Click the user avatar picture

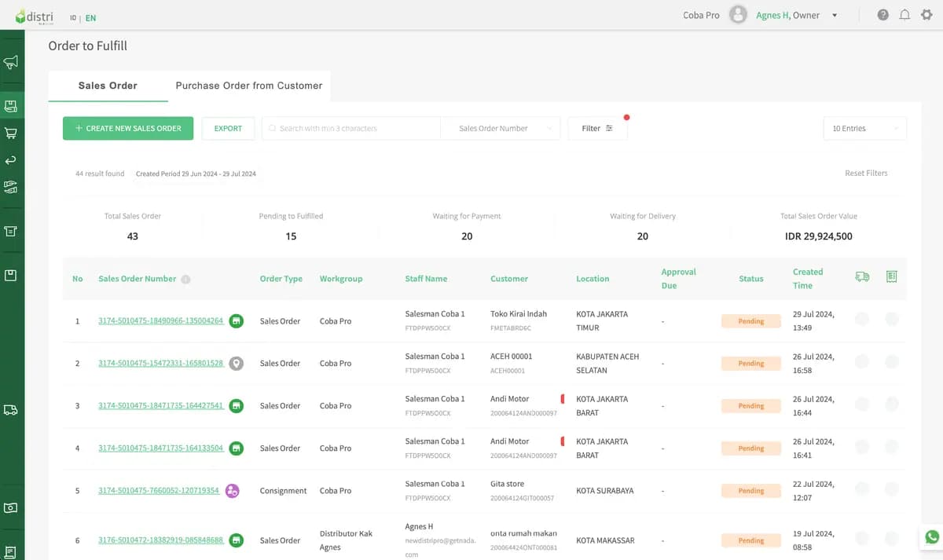[x=738, y=15]
